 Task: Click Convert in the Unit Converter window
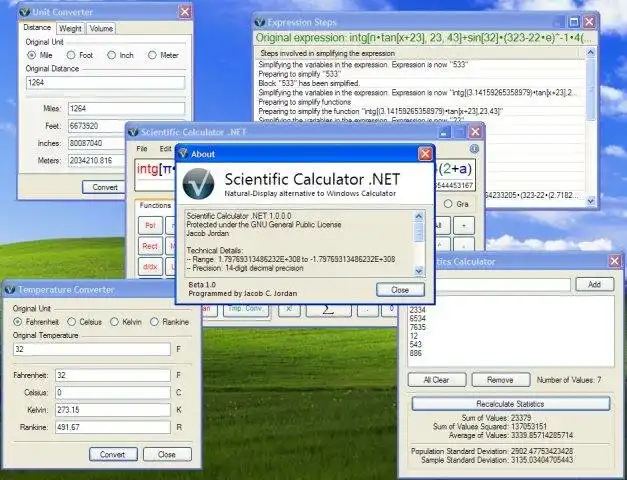pos(104,187)
